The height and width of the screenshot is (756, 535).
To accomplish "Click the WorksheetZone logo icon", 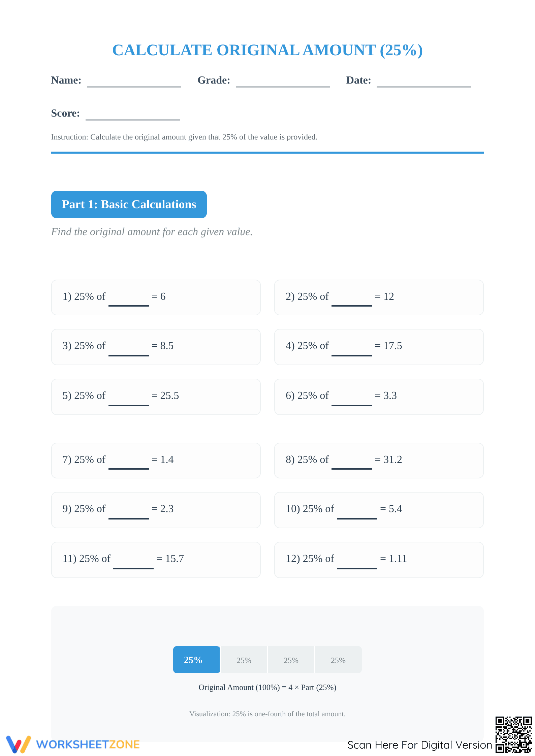I will coord(19,744).
